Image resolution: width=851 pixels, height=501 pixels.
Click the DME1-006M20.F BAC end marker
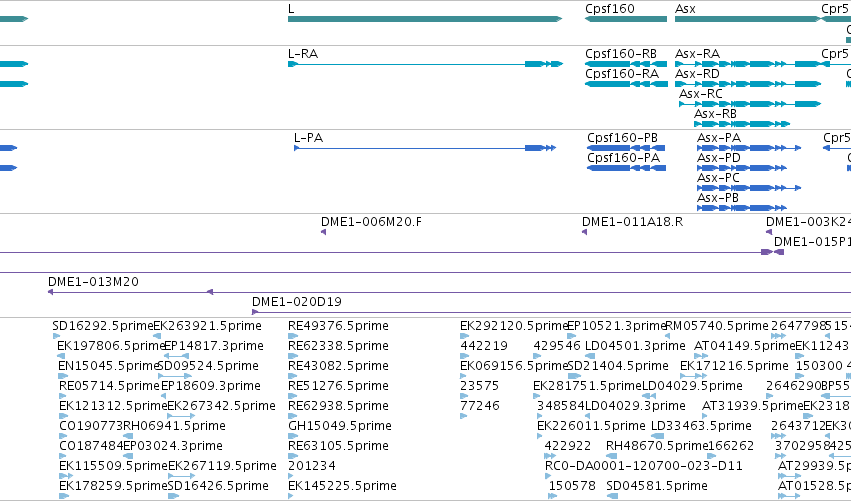pos(323,232)
